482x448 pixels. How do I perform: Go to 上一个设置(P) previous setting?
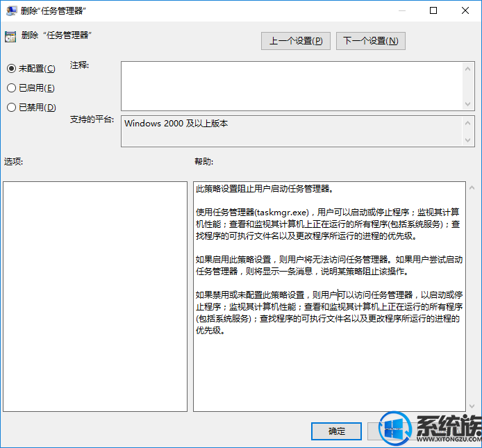pos(296,41)
